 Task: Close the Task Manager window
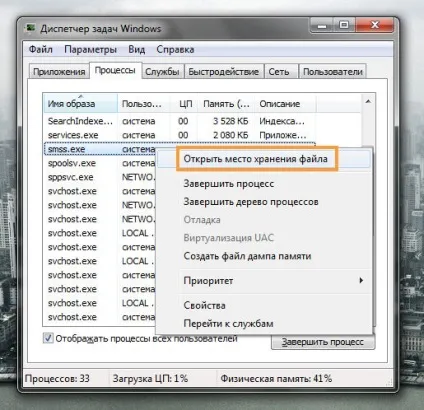tap(375, 25)
